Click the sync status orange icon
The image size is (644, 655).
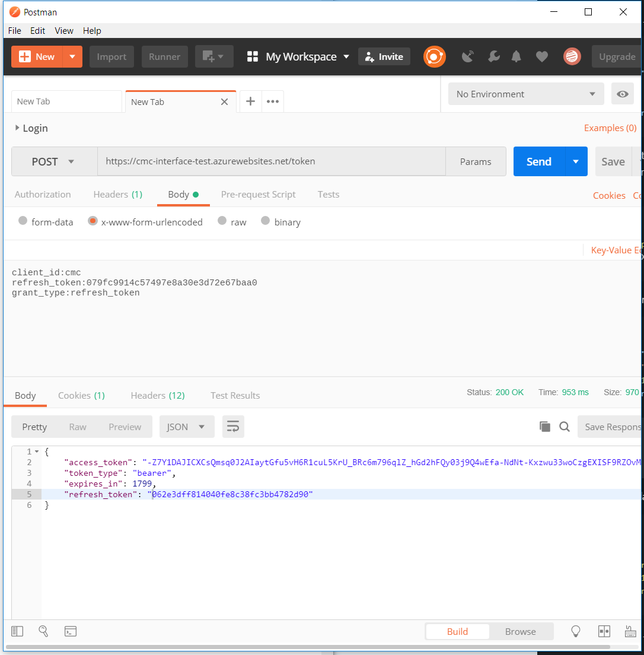[x=434, y=57]
